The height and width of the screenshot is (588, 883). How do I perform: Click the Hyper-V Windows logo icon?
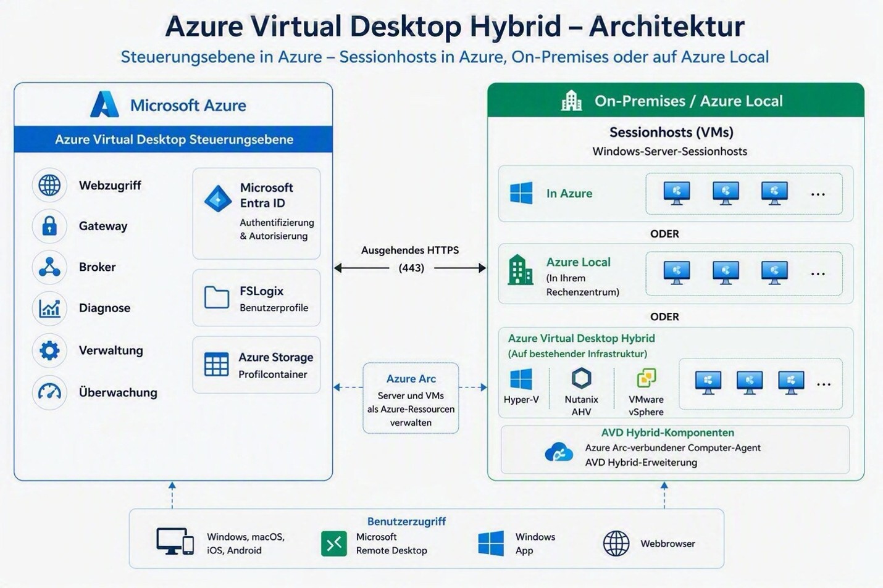click(521, 379)
